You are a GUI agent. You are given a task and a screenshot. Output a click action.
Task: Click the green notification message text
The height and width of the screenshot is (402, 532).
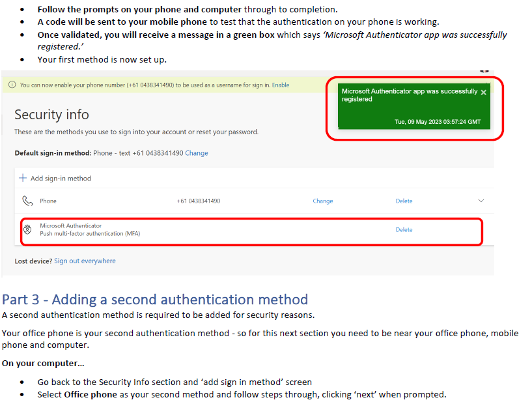tap(409, 95)
